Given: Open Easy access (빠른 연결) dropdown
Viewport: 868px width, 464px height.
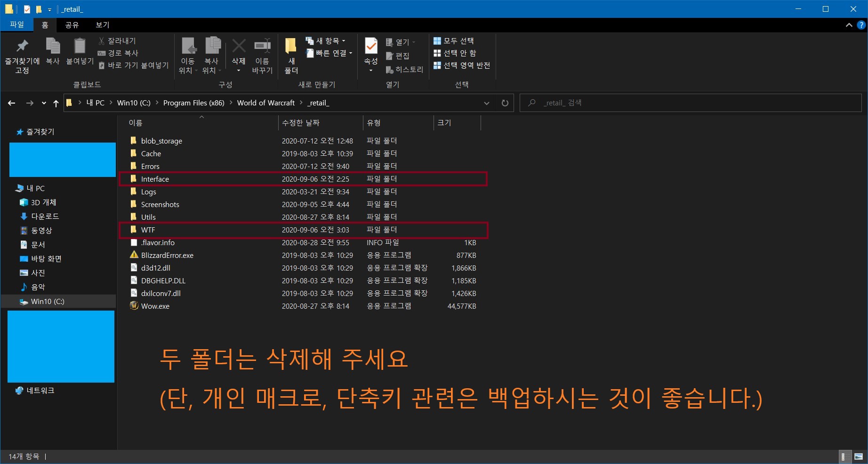Looking at the screenshot, I should coord(329,53).
